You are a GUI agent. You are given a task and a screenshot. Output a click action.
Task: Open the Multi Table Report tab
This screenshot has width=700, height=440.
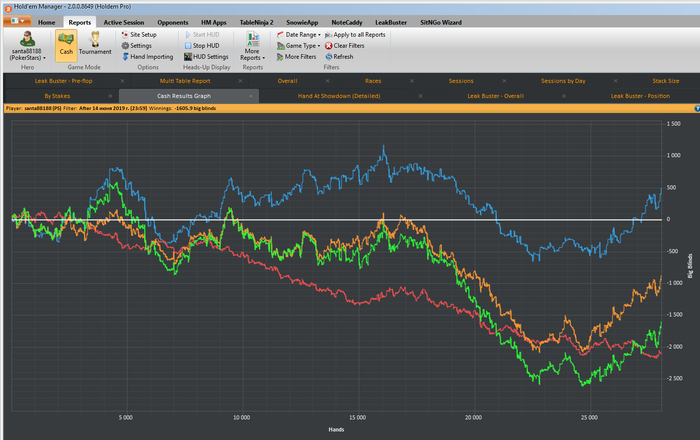coord(185,81)
